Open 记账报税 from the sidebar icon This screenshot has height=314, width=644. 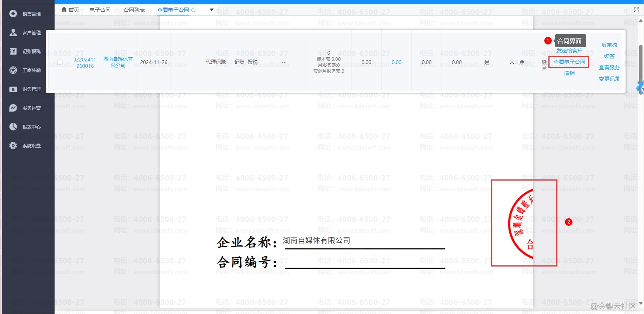pyautogui.click(x=13, y=51)
